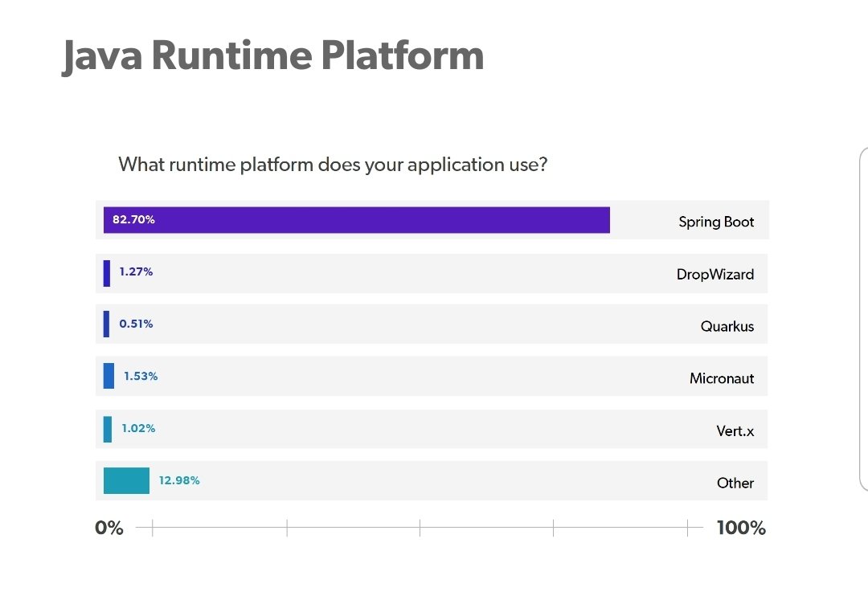Viewport: 868px width, 612px height.
Task: Click the Micronaut label
Action: [721, 378]
